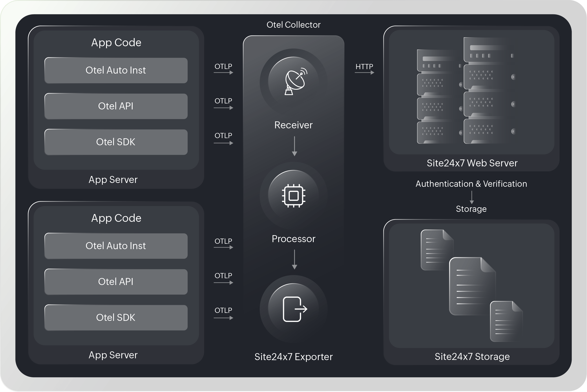This screenshot has height=392, width=587.
Task: Select the Otel SDK block in bottom App Code
Action: pos(116,317)
